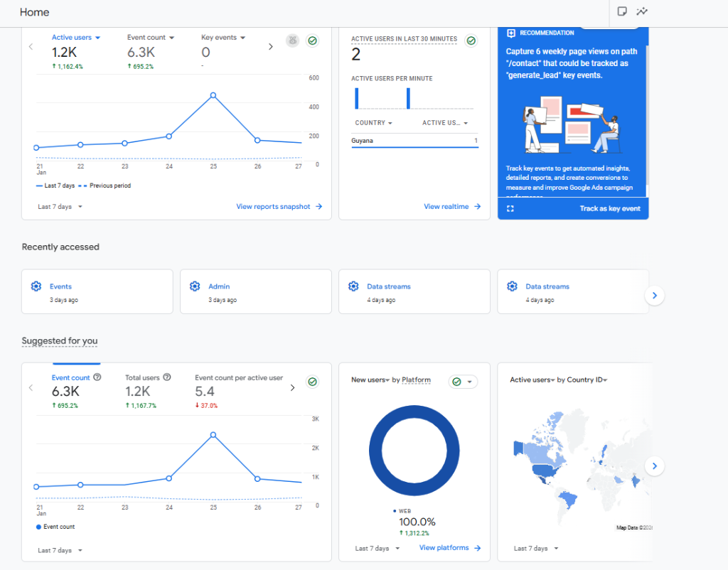728x570 pixels.
Task: Click Active users in last 30 minutes label
Action: [x=404, y=39]
